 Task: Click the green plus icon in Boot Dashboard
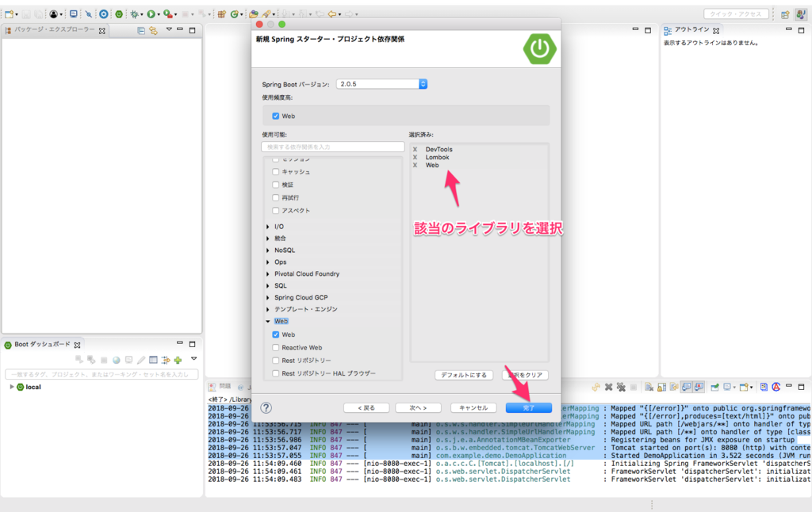pos(178,360)
